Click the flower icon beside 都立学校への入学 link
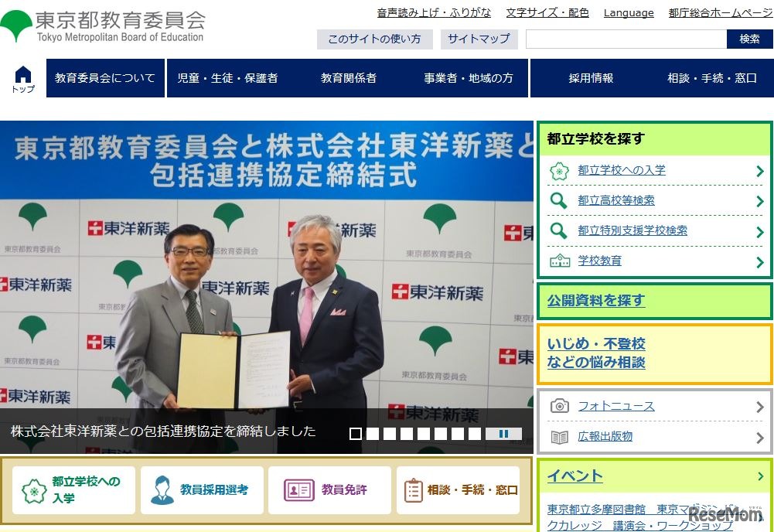 tap(559, 171)
